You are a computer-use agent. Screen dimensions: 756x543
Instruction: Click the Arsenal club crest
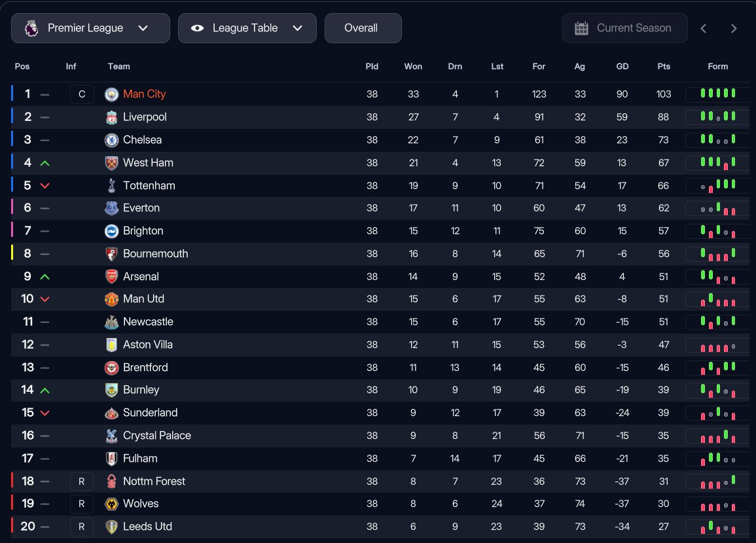click(x=111, y=277)
